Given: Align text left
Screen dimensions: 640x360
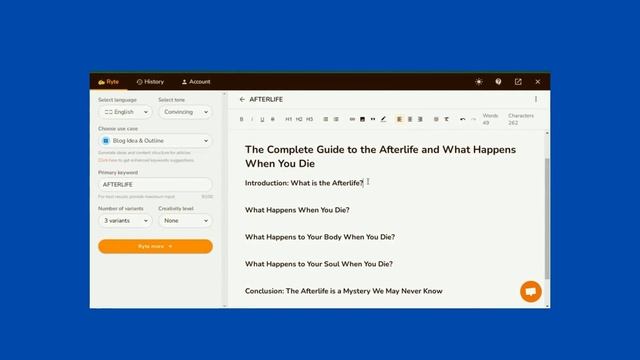Looking at the screenshot, I should [399, 119].
